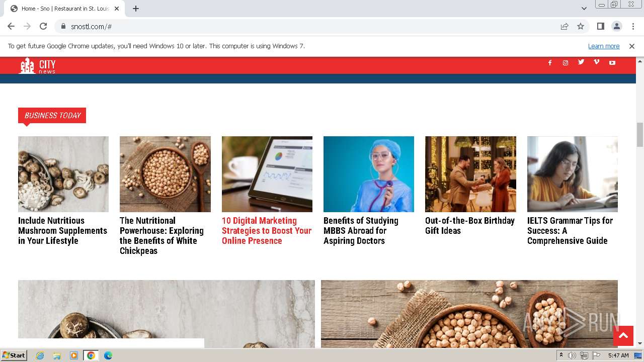The width and height of the screenshot is (644, 362).
Task: Open the Vimeo social icon
Action: (x=597, y=62)
